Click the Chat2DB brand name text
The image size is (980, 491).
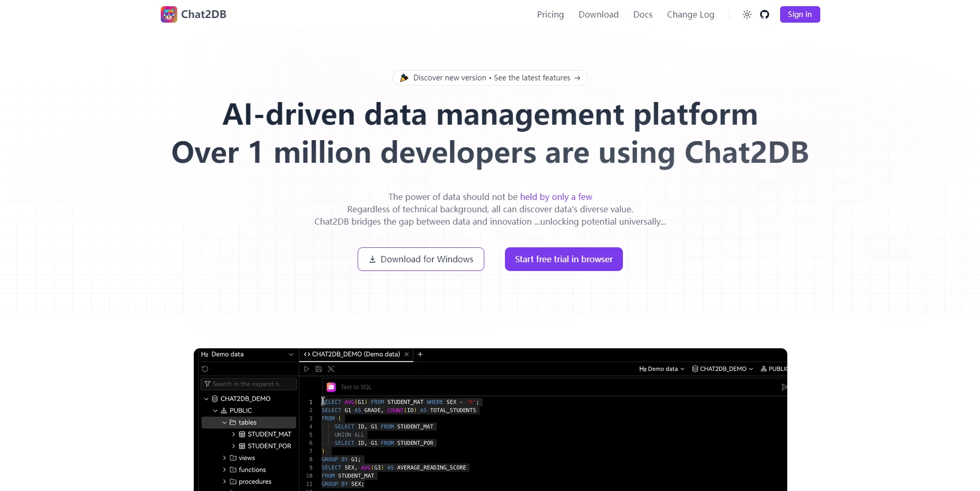coord(204,14)
